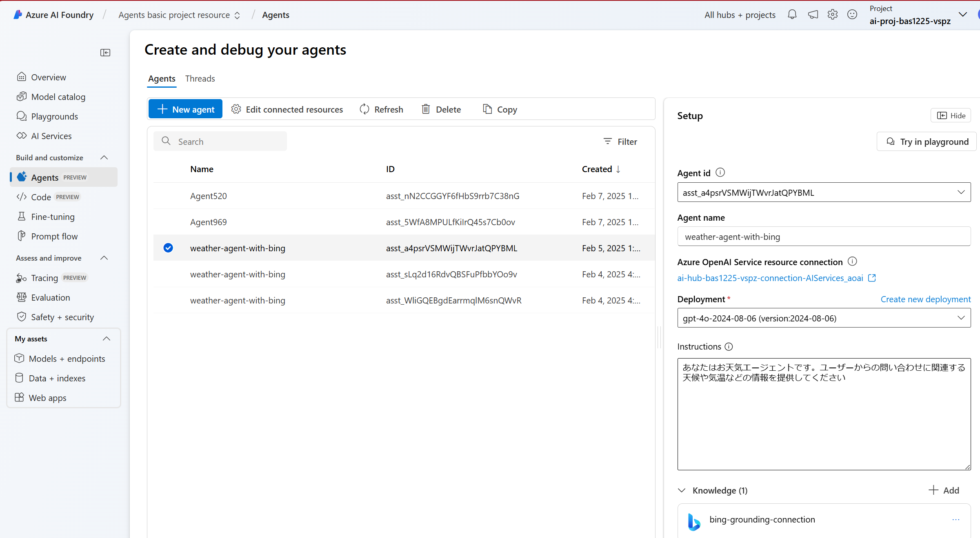The width and height of the screenshot is (980, 538).
Task: Open notifications bell icon
Action: click(x=792, y=15)
